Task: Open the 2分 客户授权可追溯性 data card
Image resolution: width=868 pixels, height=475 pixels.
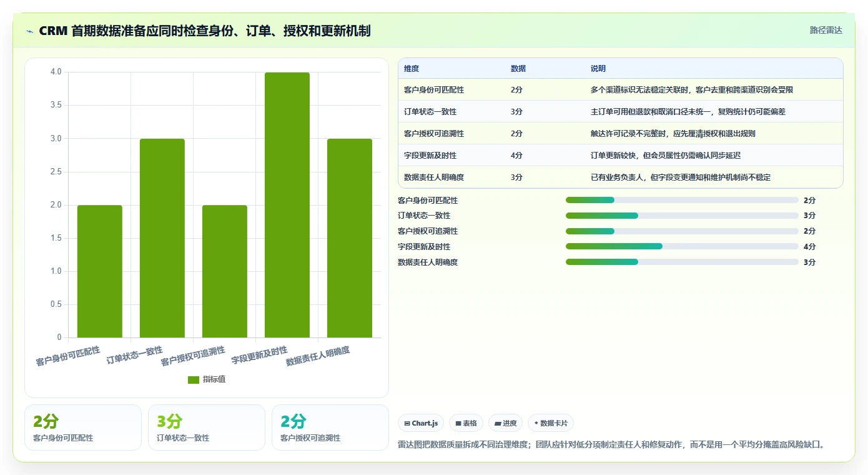Action: [330, 427]
